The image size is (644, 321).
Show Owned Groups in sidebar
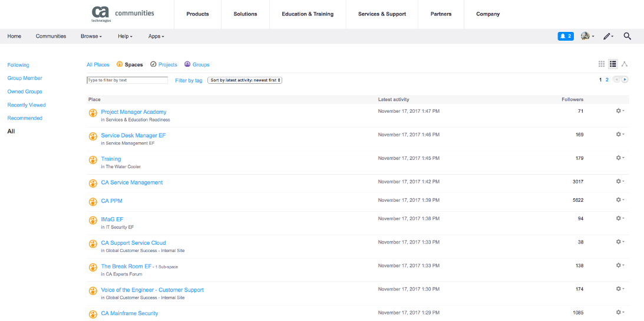[x=25, y=92]
